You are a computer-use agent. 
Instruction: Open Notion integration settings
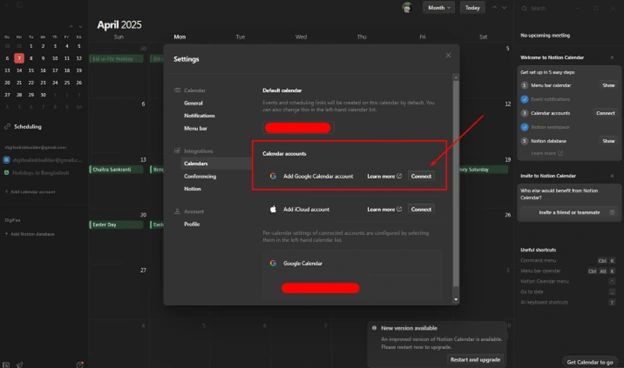point(192,189)
